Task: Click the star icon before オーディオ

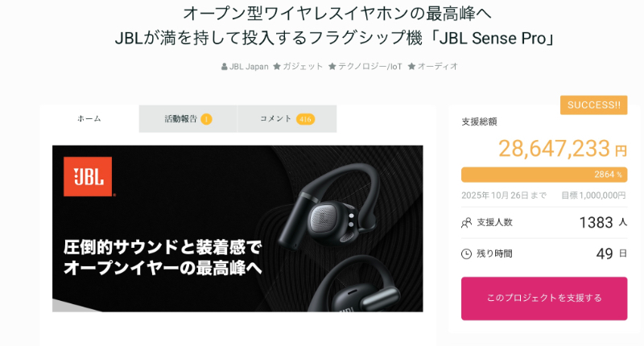Action: (411, 66)
